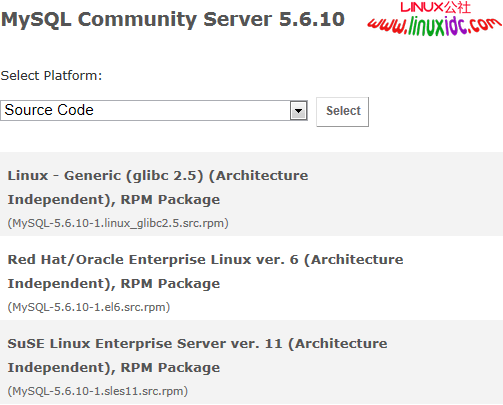Screen dimensions: 503x405
Task: Click the Red Hat/Oracle Enterprise Linux ver. 6 title
Action: tap(205, 271)
